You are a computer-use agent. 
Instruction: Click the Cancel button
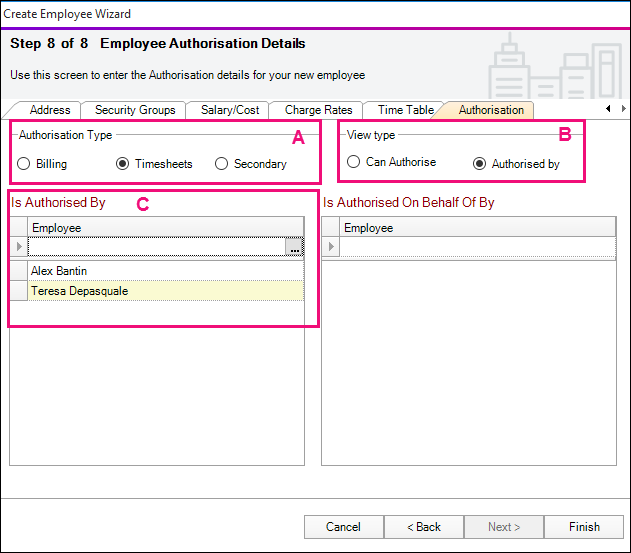(343, 527)
